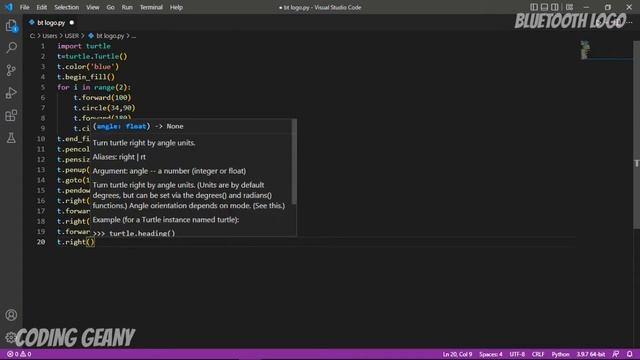Click the Users breadcrumb segment
The width and height of the screenshot is (640, 360).
point(50,36)
